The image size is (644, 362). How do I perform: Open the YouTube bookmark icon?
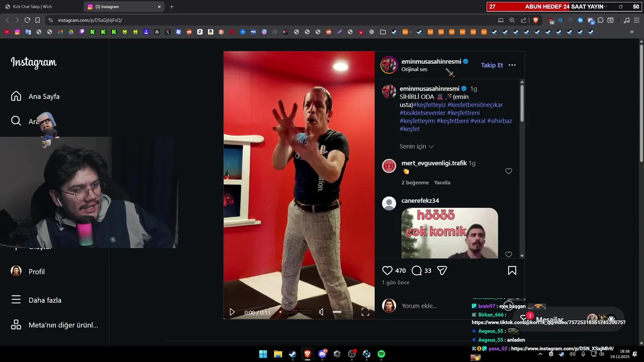click(x=7, y=32)
